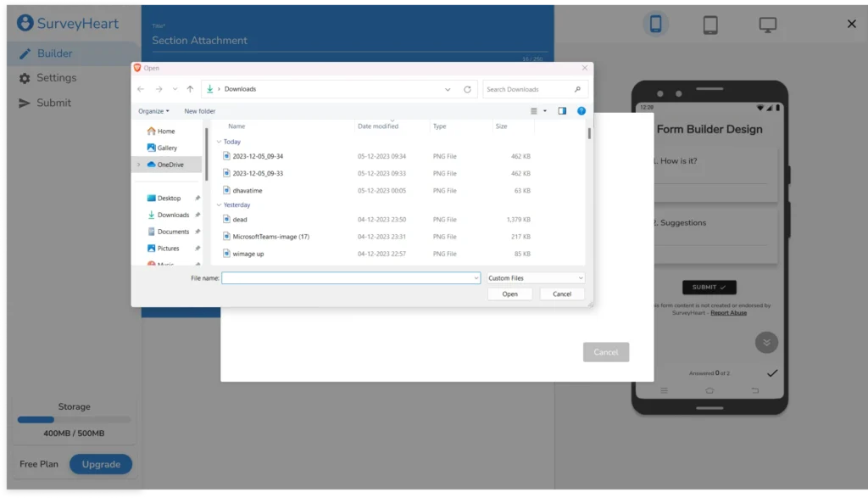Select the mobile phone preview icon
The width and height of the screenshot is (868, 498).
click(x=654, y=25)
